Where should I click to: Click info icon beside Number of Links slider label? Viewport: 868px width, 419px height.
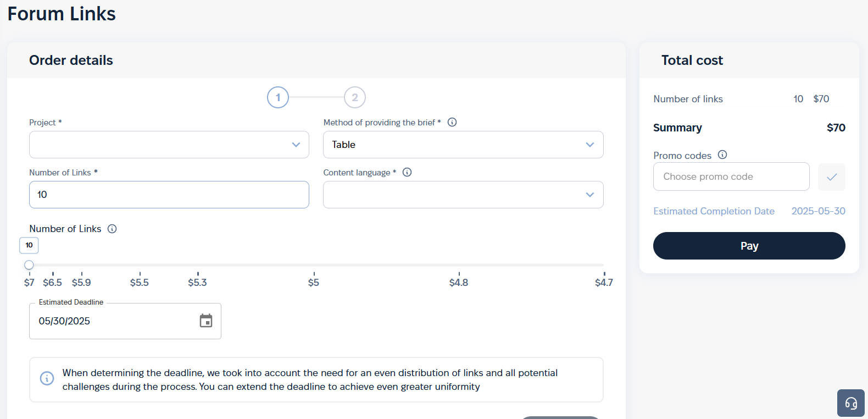pos(112,229)
